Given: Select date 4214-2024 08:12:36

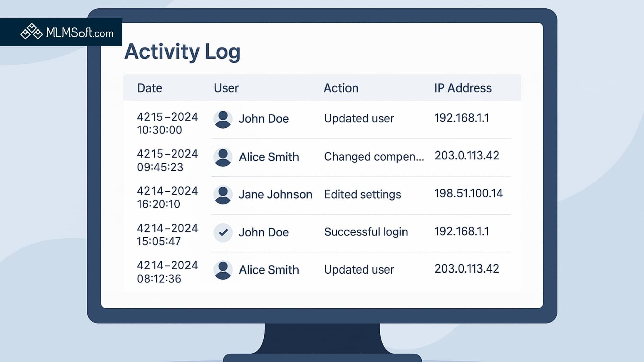Looking at the screenshot, I should click(x=167, y=272).
